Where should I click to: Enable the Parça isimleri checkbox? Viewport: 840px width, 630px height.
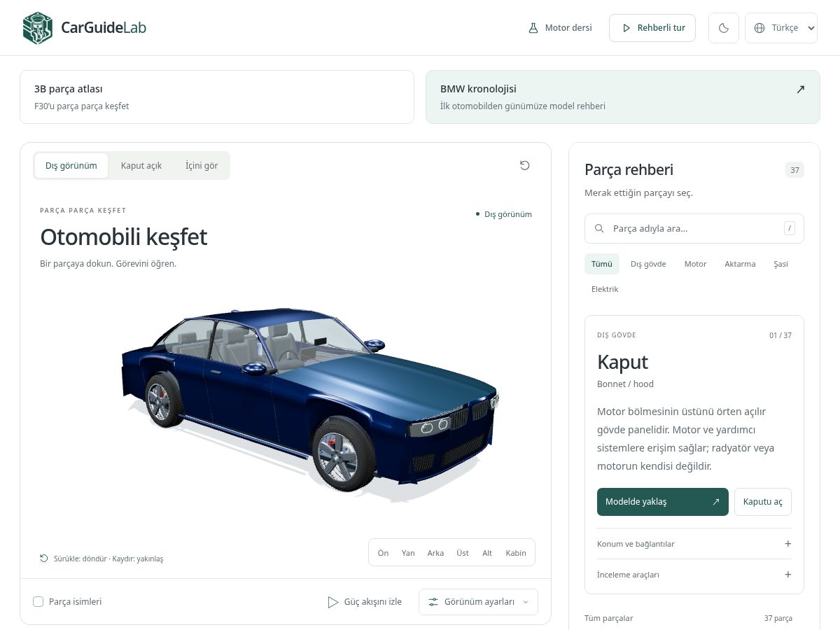click(x=38, y=601)
